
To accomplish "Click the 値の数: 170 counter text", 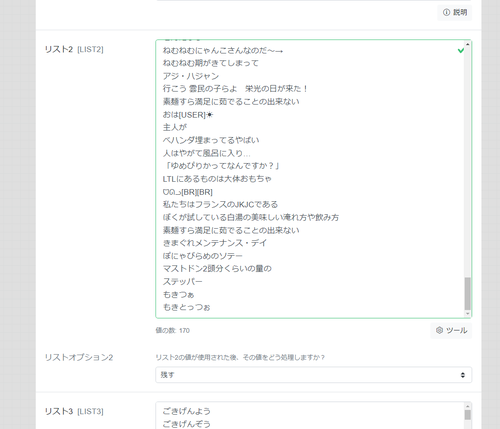I will pyautogui.click(x=172, y=330).
